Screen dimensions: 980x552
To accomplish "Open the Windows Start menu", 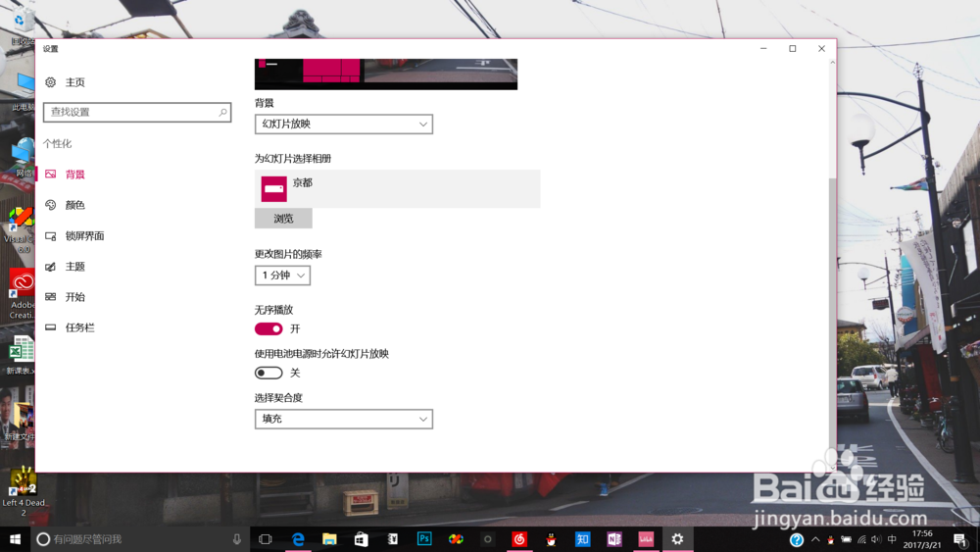I will coord(15,539).
